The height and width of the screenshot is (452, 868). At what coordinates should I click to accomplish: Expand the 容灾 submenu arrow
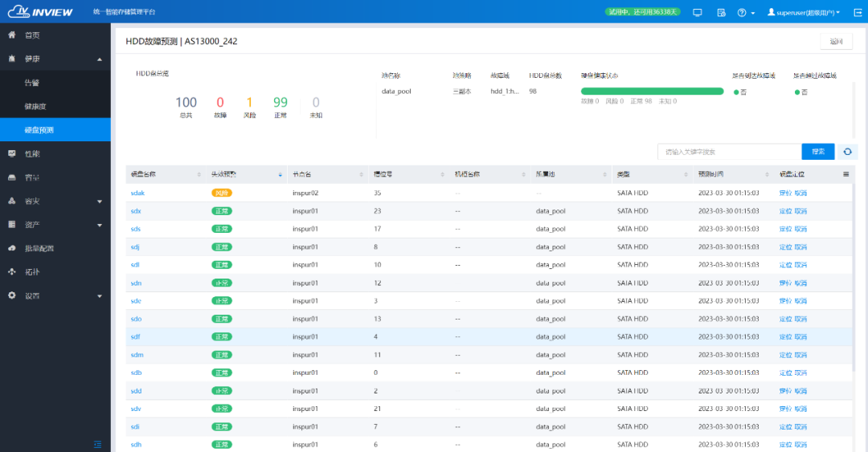click(x=100, y=202)
